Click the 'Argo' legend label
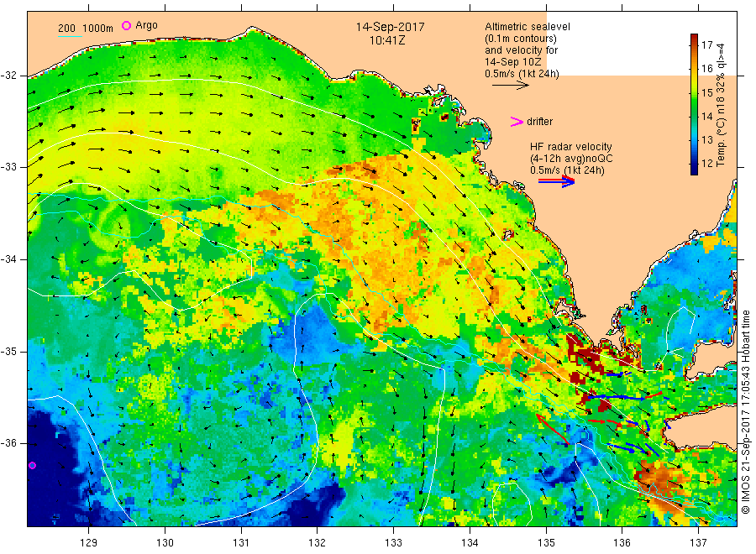 coord(146,25)
